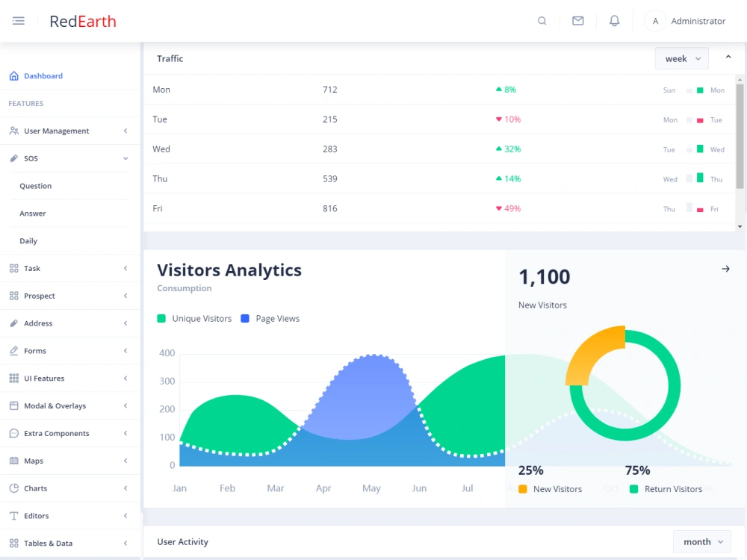Open the notifications bell icon
Image resolution: width=747 pixels, height=560 pixels.
615,21
